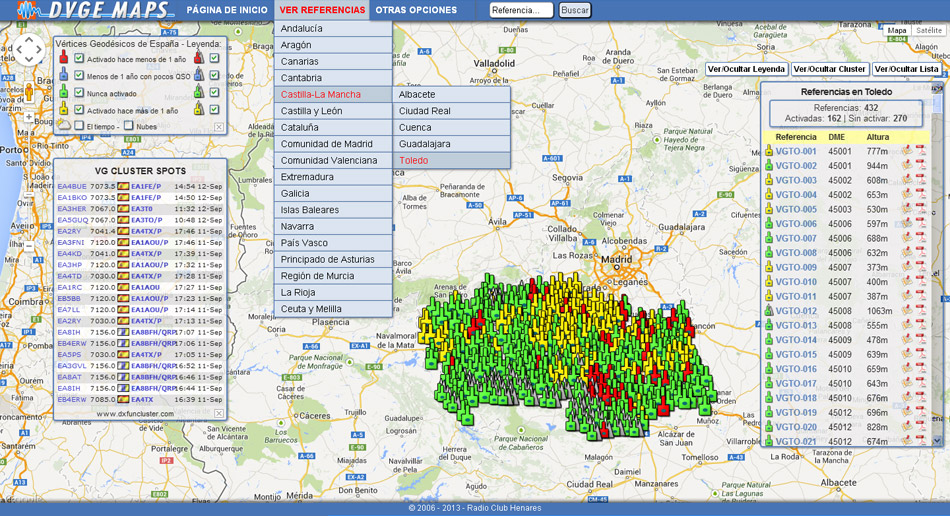The image size is (950, 516).
Task: Expand the Castilla-La Mancha submenu
Action: pyautogui.click(x=333, y=94)
